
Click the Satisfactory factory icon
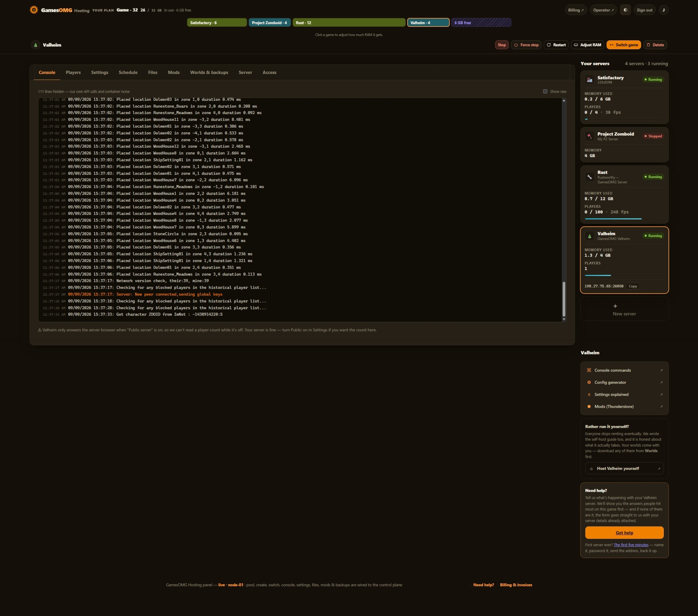tap(589, 80)
